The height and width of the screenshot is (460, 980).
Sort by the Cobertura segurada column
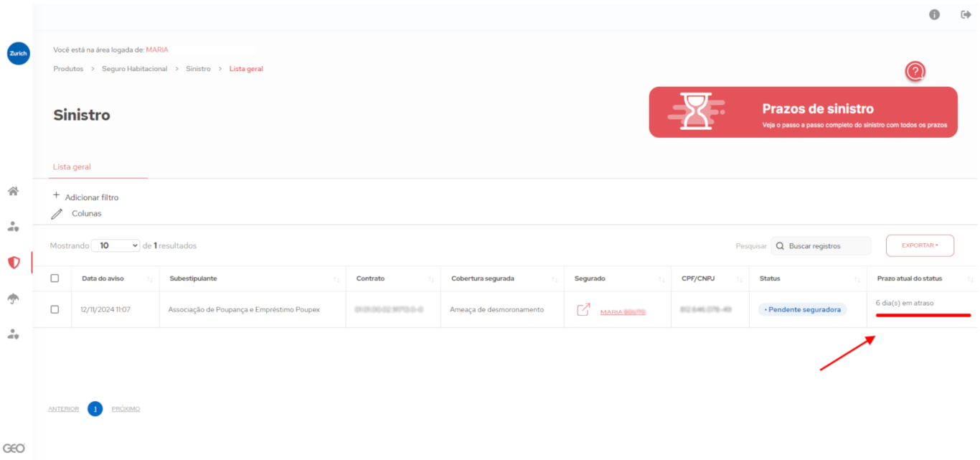pos(502,278)
